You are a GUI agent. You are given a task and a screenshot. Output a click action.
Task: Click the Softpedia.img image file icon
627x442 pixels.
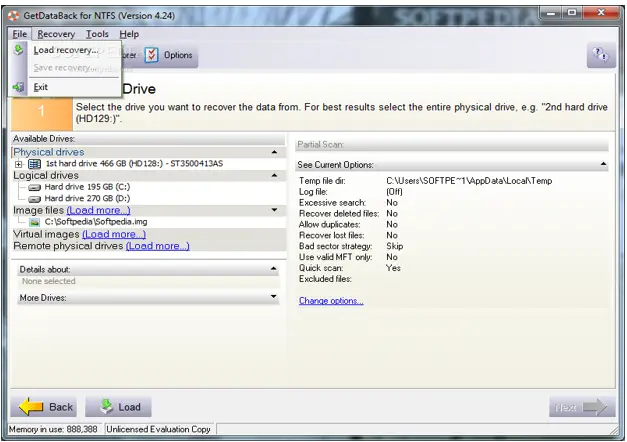35,222
